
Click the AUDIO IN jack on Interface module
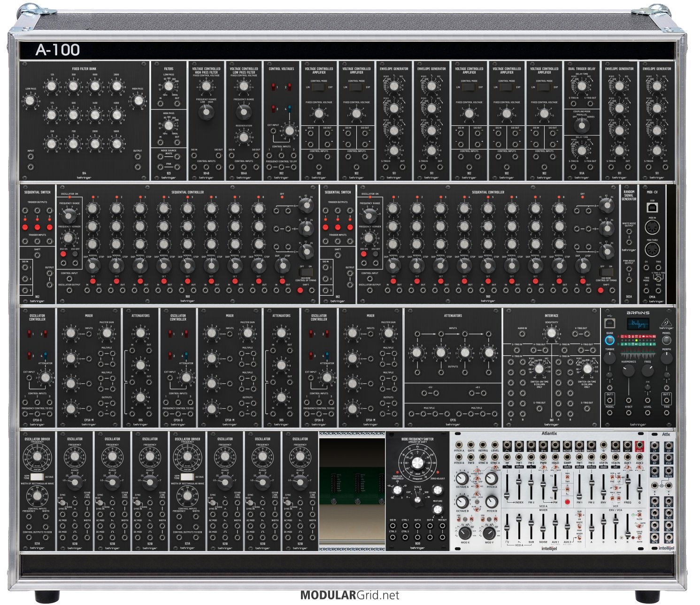523,334
